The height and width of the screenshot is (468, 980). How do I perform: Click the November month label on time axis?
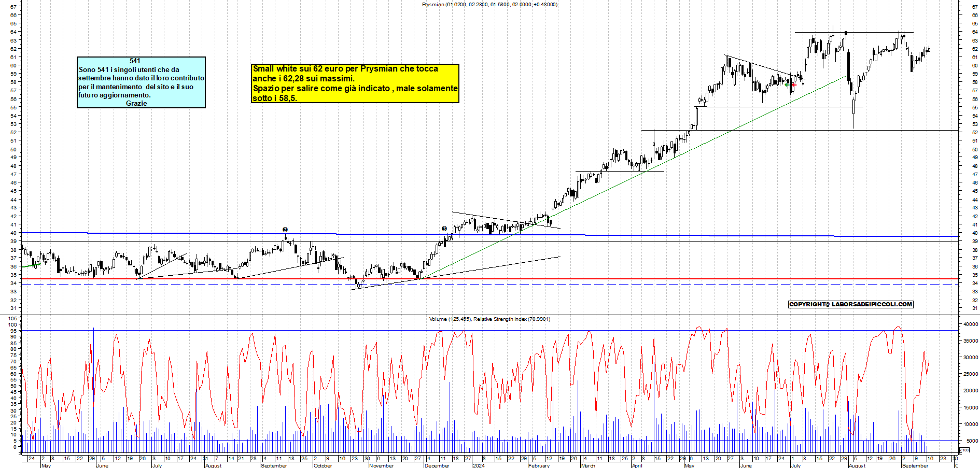pos(381,465)
